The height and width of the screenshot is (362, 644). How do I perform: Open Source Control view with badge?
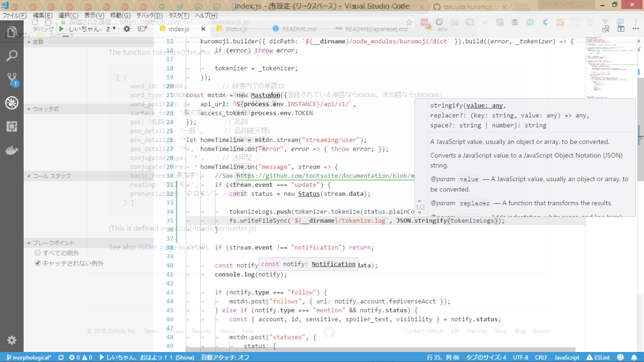12,79
